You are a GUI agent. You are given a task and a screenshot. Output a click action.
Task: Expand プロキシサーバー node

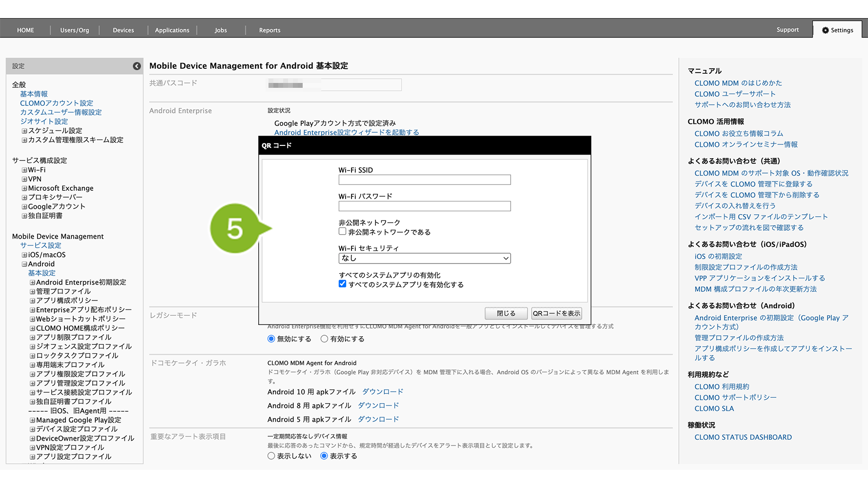[24, 198]
